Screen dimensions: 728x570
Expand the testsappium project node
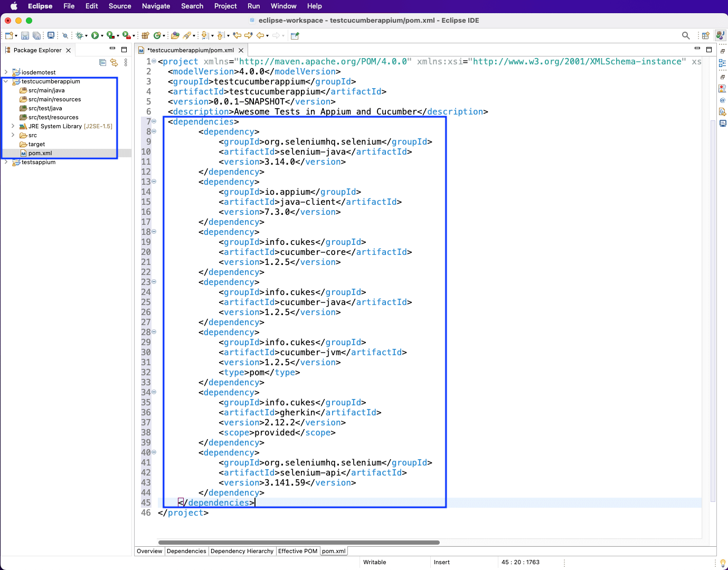(5, 162)
